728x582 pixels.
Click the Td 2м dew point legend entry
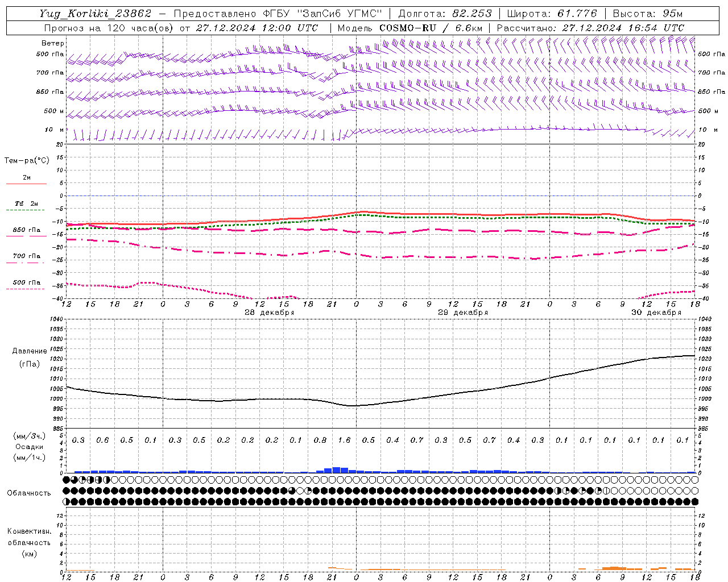(x=27, y=203)
